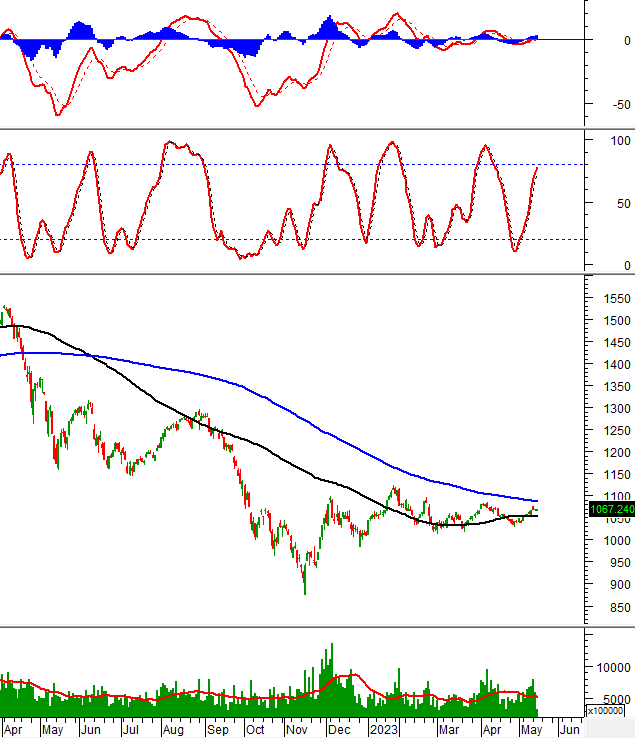Select the Dec month label on time axis
Image resolution: width=635 pixels, height=738 pixels.
339,730
